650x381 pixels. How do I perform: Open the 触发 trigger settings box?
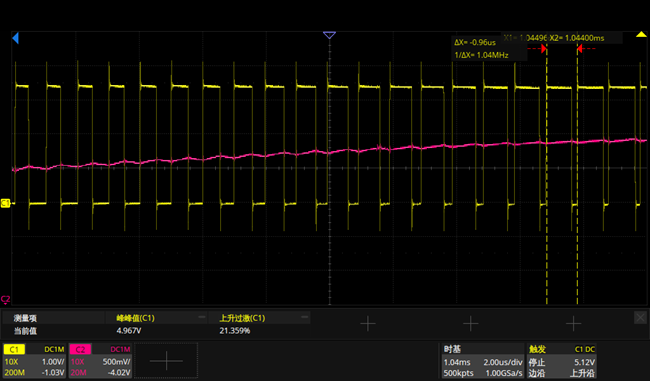[x=562, y=361]
